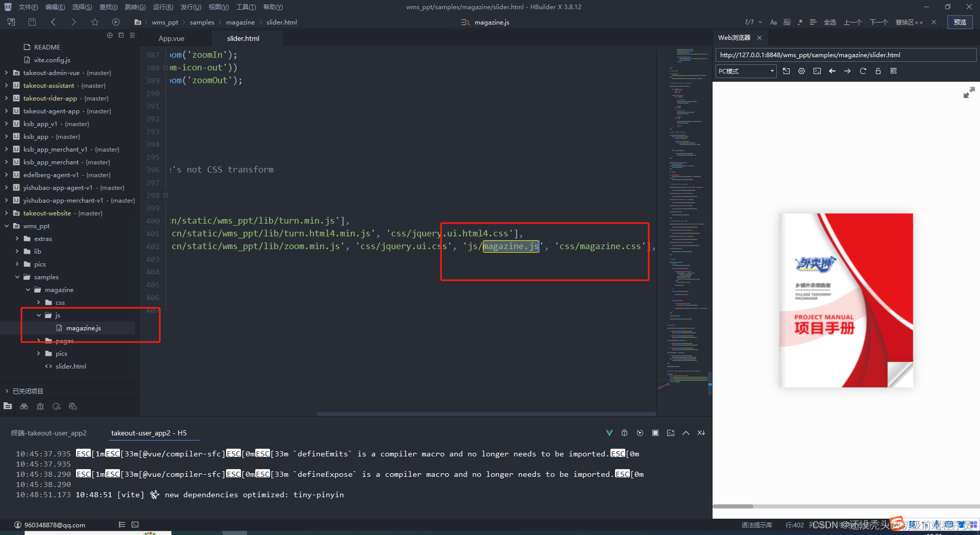The width and height of the screenshot is (980, 535).
Task: Click the locate-file target icon in project panel
Action: 109,35
